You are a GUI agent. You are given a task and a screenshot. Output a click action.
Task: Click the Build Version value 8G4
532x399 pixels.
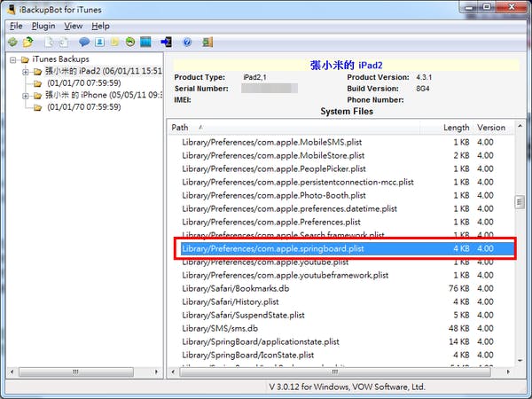click(x=423, y=89)
